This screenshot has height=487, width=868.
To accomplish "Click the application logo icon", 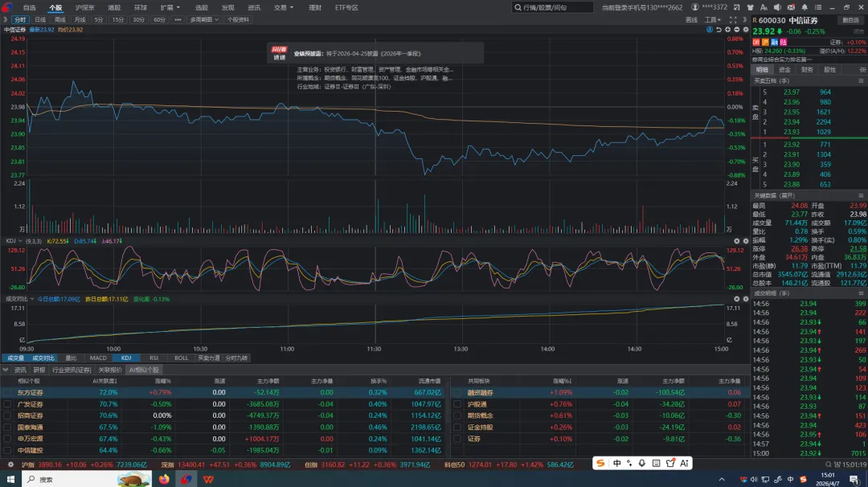I will tap(7, 7).
